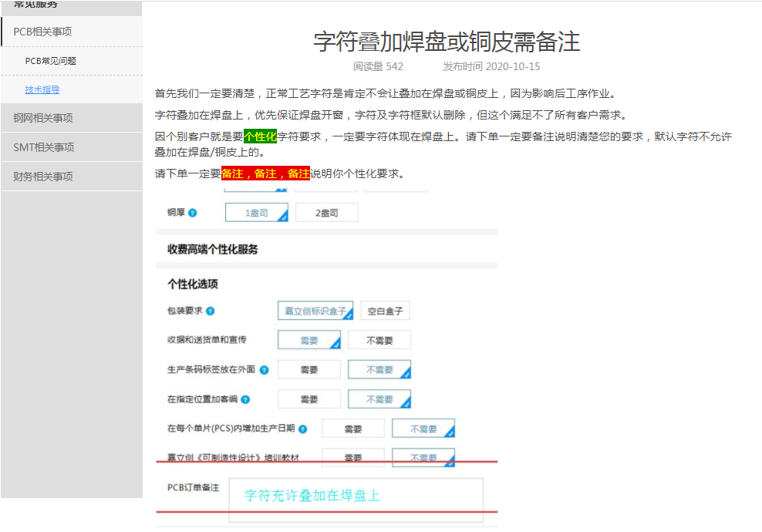The width and height of the screenshot is (762, 532).
Task: Select 不需要 for 在每个单片内增加生产日期
Action: point(423,429)
